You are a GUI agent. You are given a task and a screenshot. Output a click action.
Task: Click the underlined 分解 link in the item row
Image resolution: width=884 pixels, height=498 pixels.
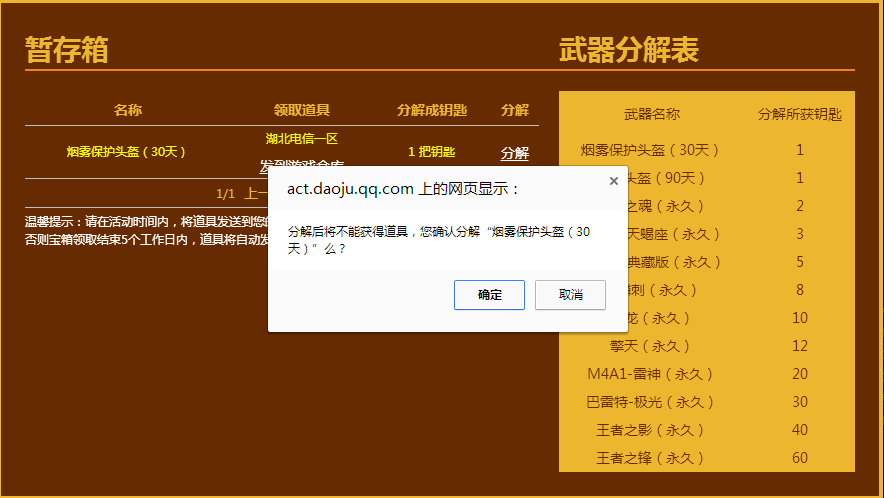[515, 153]
